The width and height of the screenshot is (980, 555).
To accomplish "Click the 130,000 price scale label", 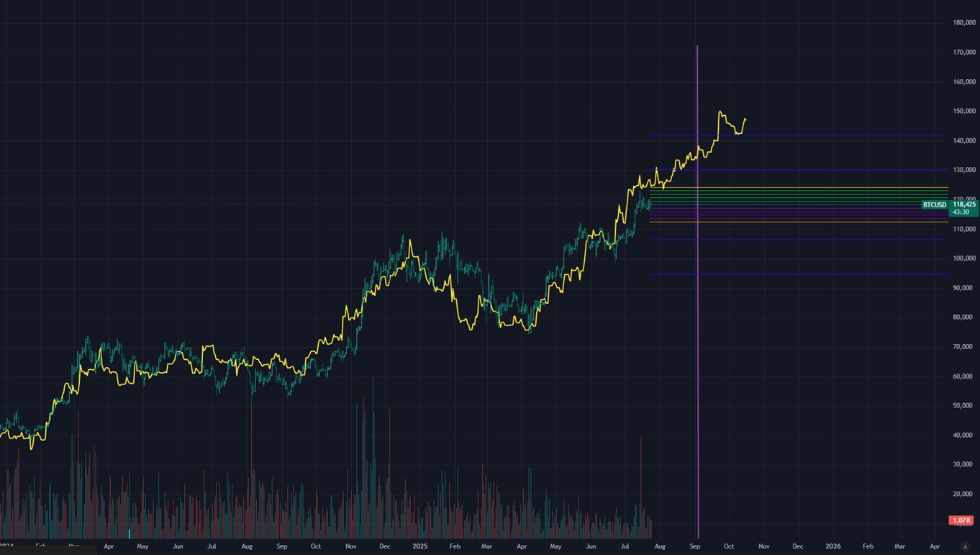I will click(x=964, y=170).
